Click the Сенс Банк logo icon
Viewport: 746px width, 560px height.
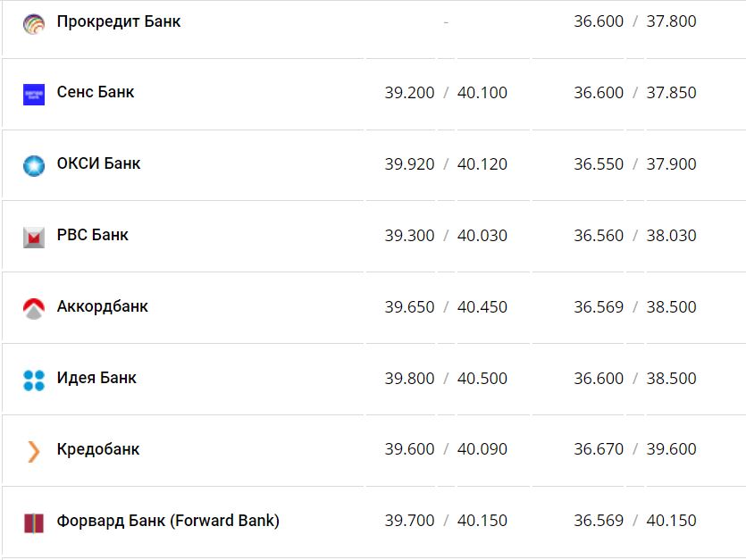tap(34, 94)
